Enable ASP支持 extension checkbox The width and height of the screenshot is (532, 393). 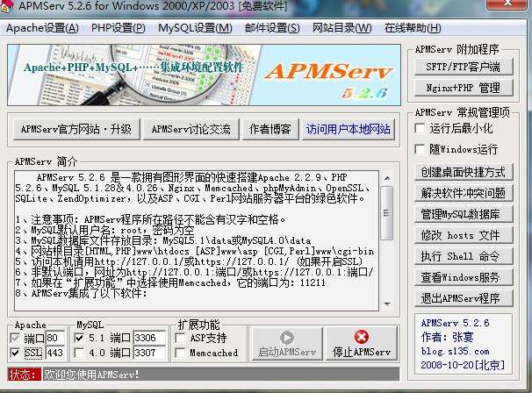[x=181, y=338]
